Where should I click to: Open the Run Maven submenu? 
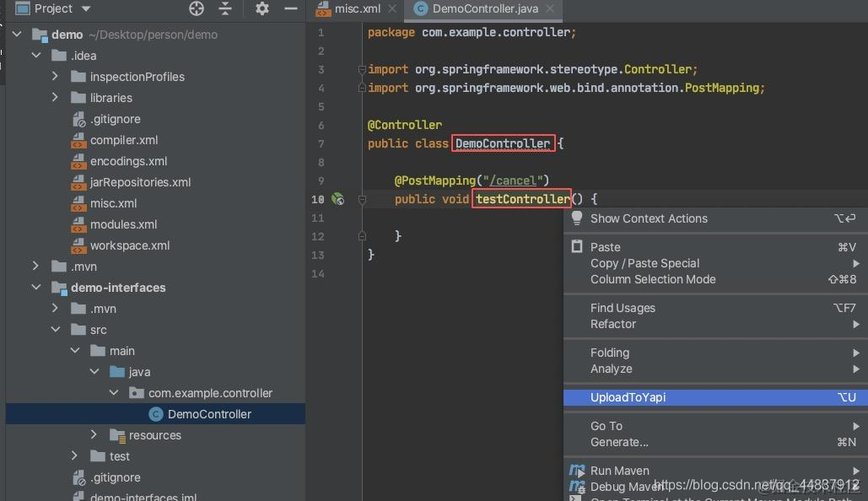pyautogui.click(x=619, y=471)
